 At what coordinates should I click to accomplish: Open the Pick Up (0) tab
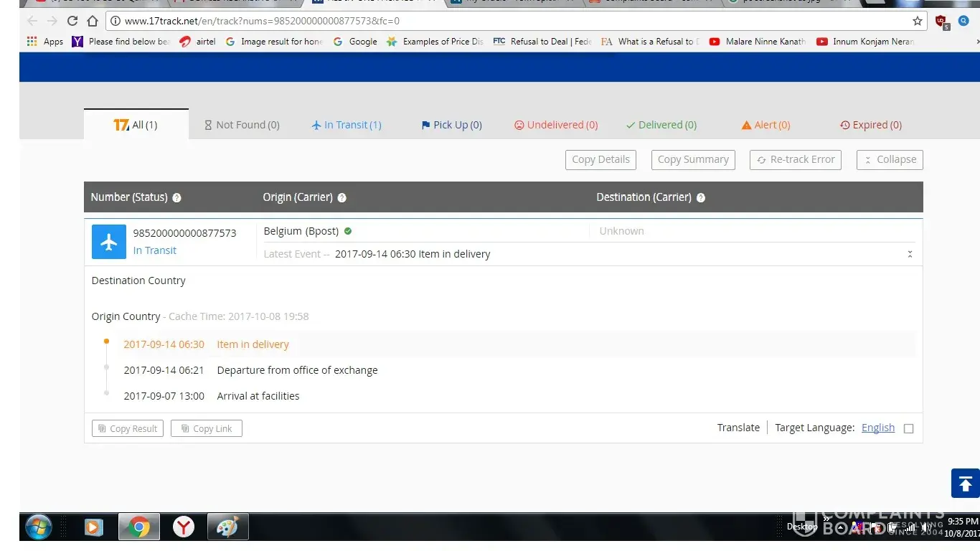[x=452, y=125]
